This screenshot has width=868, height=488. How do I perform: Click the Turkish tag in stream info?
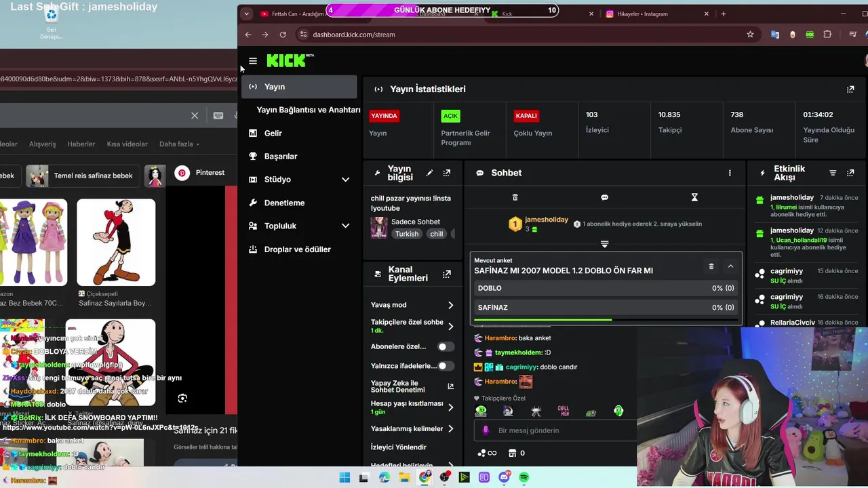coord(407,234)
